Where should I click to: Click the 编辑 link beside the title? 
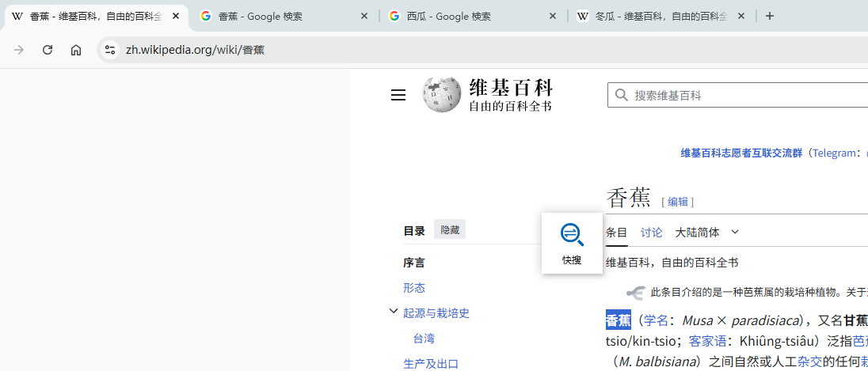(x=677, y=202)
